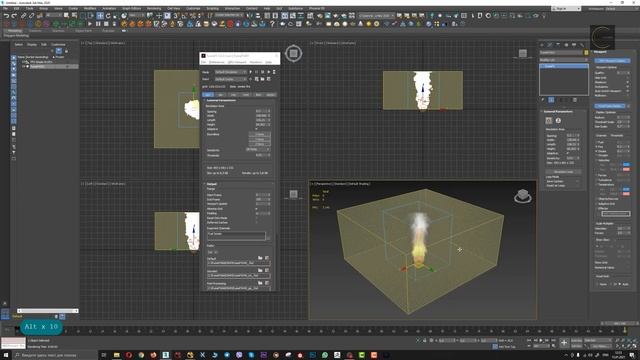Click the first blue button under Viewport rollout

[x=612, y=61]
